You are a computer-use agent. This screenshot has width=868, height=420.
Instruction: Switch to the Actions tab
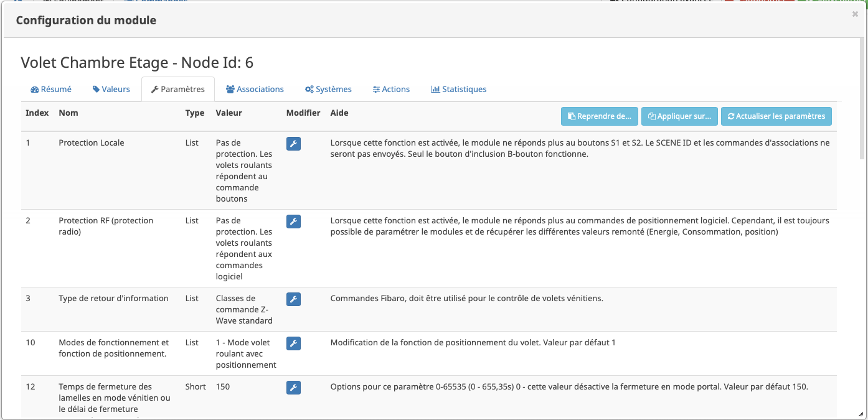coord(391,89)
